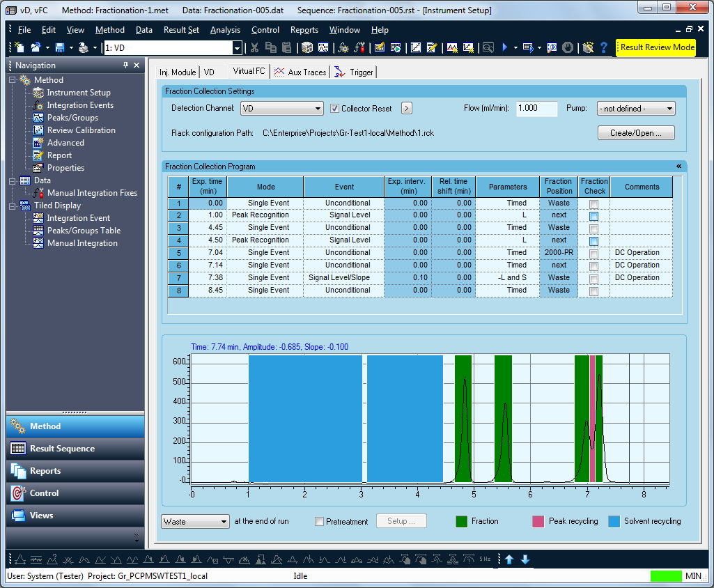
Task: Enable the Pretreatment checkbox
Action: pyautogui.click(x=319, y=521)
